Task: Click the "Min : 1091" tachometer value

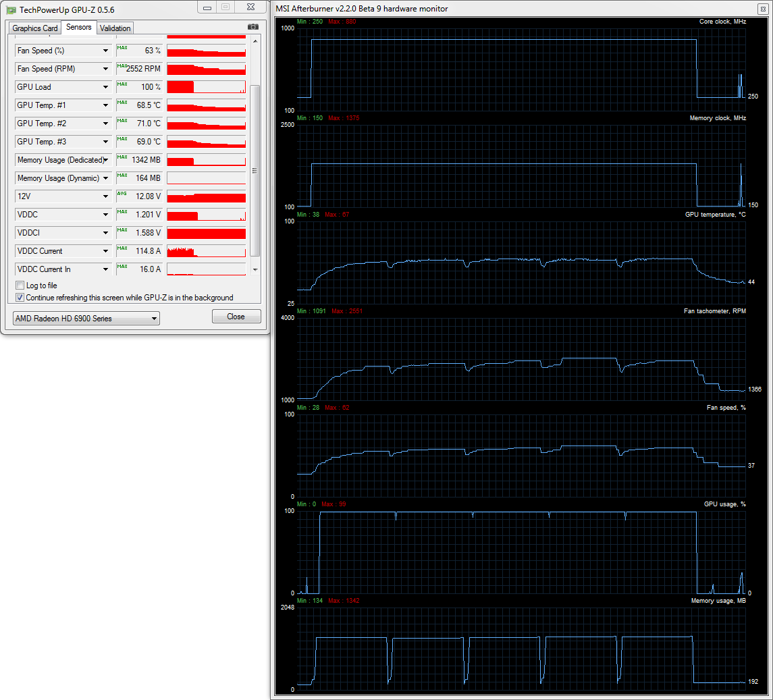Action: click(312, 312)
